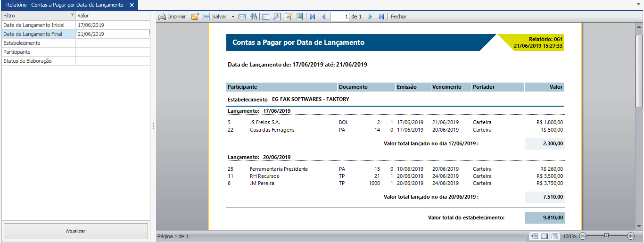Click the Imprimir printer icon
Screen dimensions: 644x243
[x=162, y=17]
